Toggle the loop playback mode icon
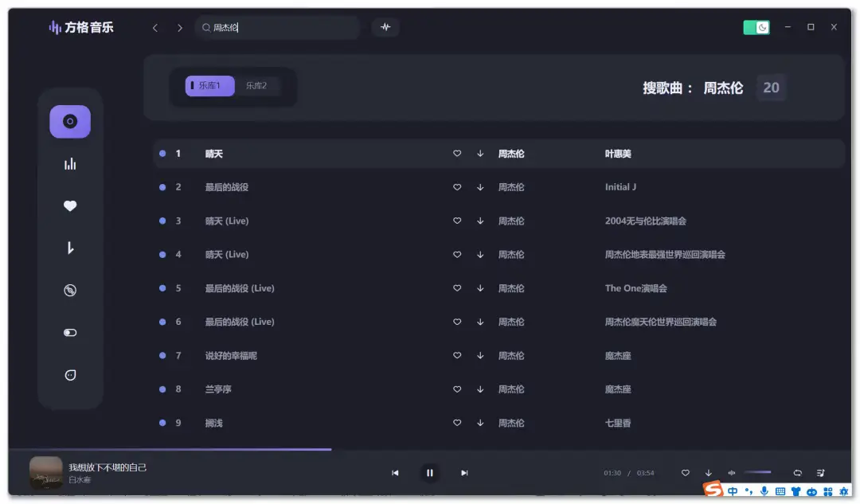Image resolution: width=860 pixels, height=504 pixels. [x=797, y=473]
